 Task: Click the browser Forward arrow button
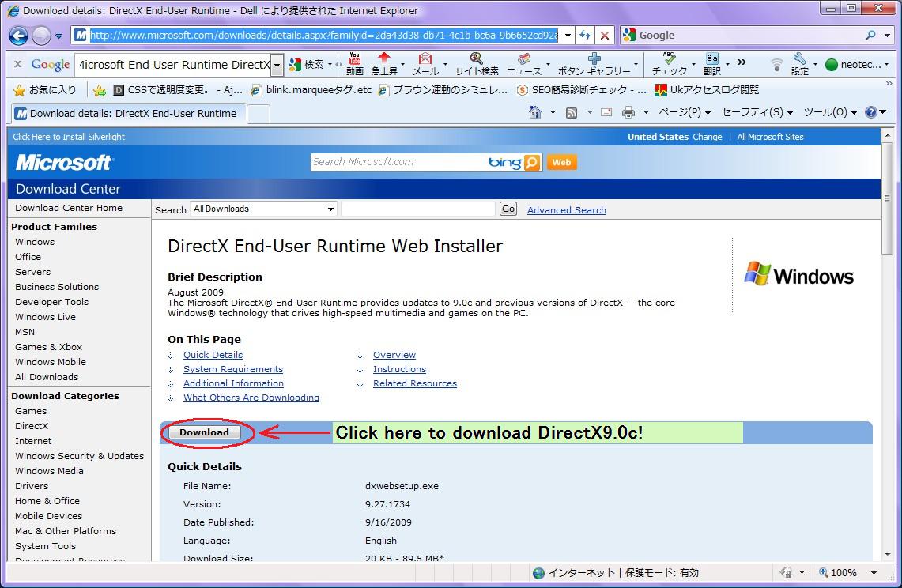[41, 36]
